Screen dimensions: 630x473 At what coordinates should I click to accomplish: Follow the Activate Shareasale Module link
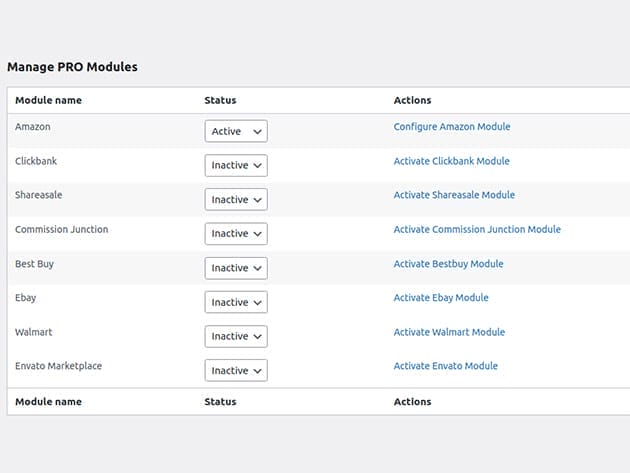[x=454, y=195]
